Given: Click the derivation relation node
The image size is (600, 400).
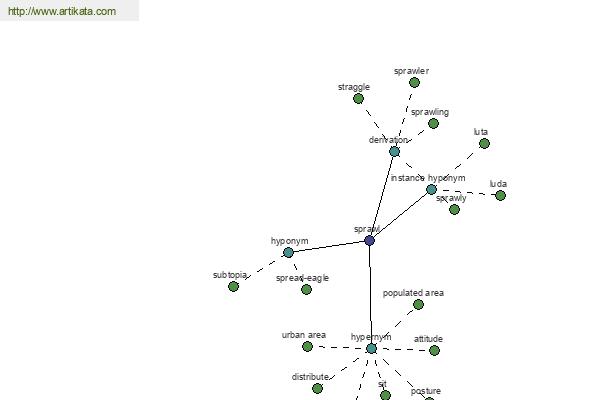Looking at the screenshot, I should pyautogui.click(x=395, y=151).
